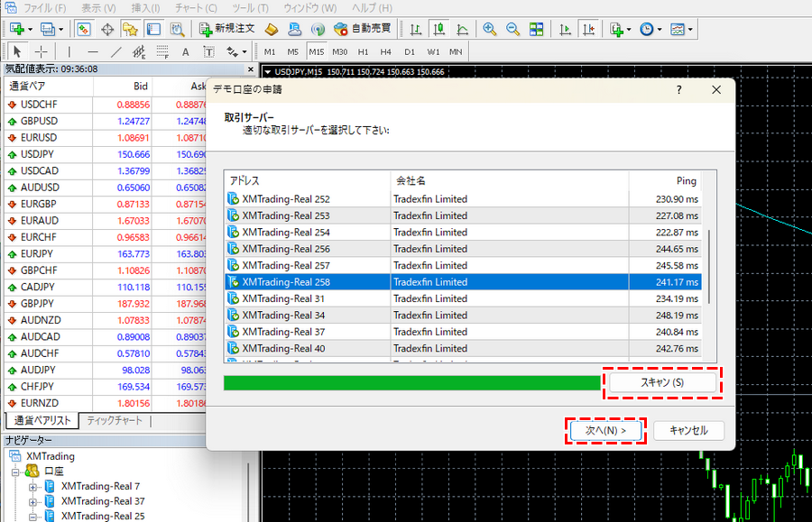The height and width of the screenshot is (522, 812).
Task: Click the キャンセル cancel button
Action: pyautogui.click(x=688, y=430)
